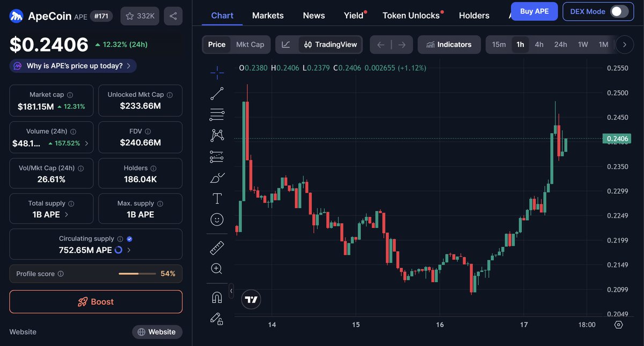Click the 0.2406 current price label
The height and width of the screenshot is (346, 644).
tap(617, 139)
